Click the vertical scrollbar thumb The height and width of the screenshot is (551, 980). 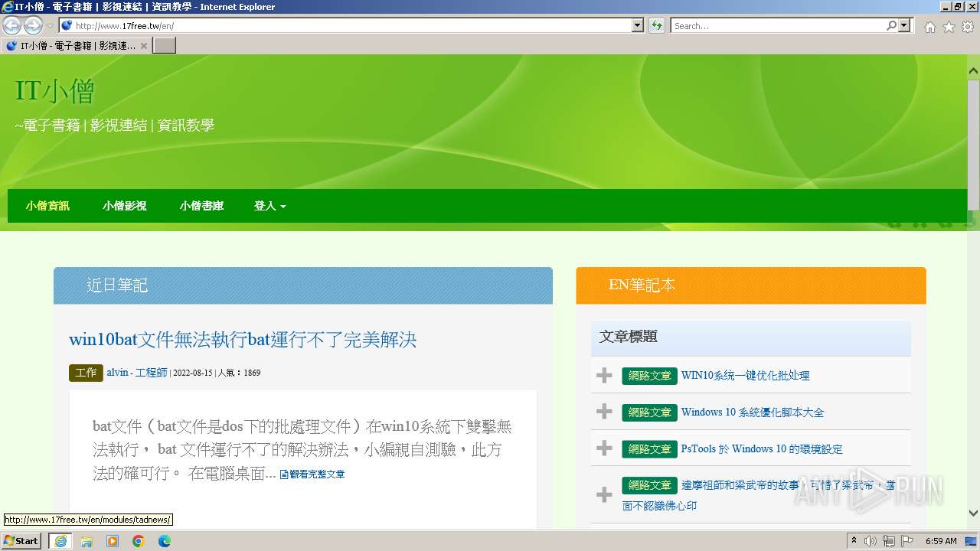pyautogui.click(x=973, y=144)
